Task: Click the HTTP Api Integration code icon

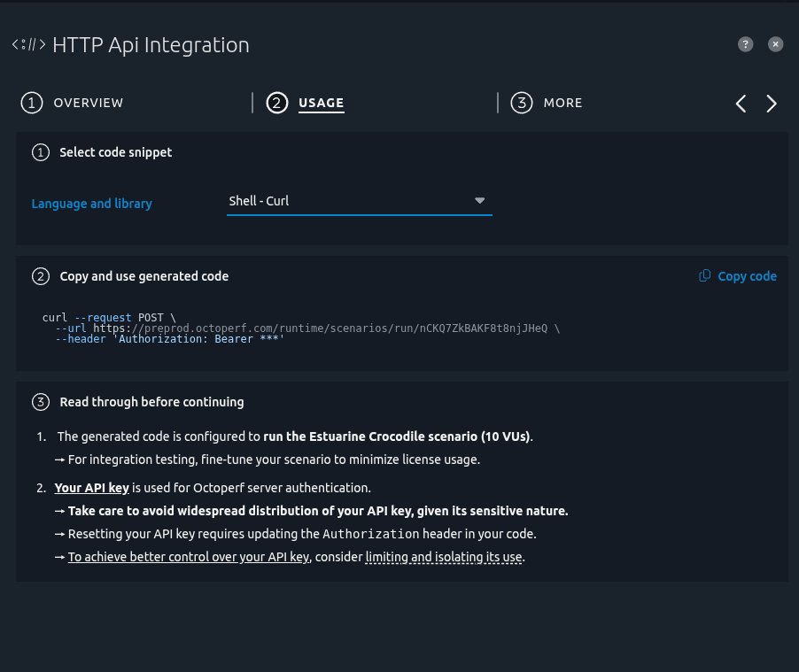Action: pos(28,44)
